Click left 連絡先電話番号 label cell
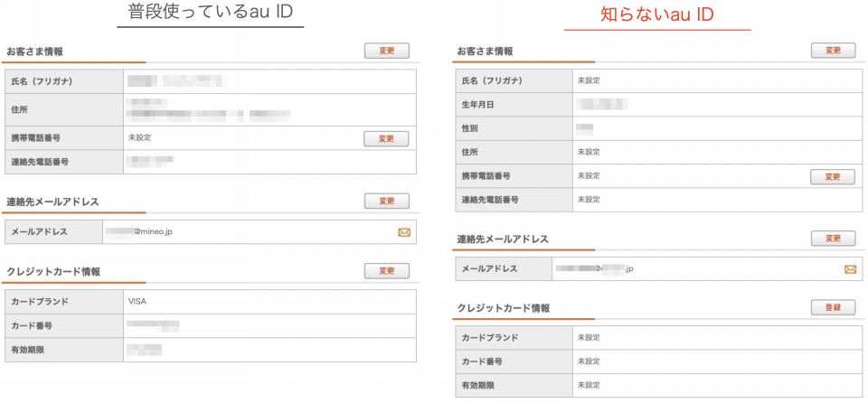868x404 pixels. pos(63,162)
